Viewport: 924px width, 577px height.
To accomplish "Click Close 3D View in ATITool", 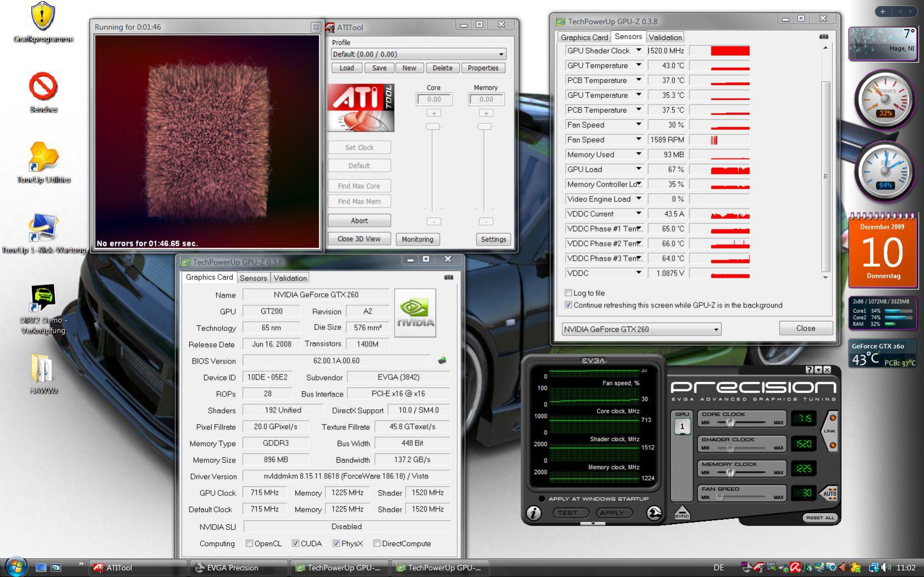I will pos(359,239).
